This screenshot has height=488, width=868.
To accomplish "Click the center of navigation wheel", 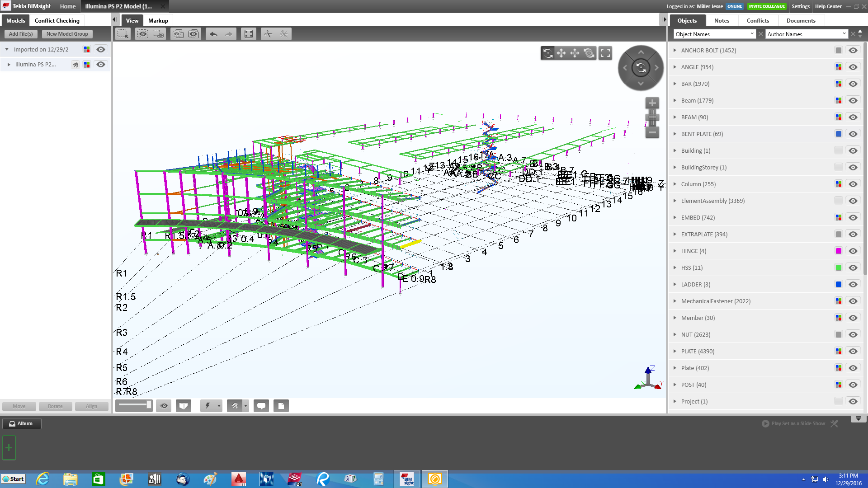I will point(641,68).
